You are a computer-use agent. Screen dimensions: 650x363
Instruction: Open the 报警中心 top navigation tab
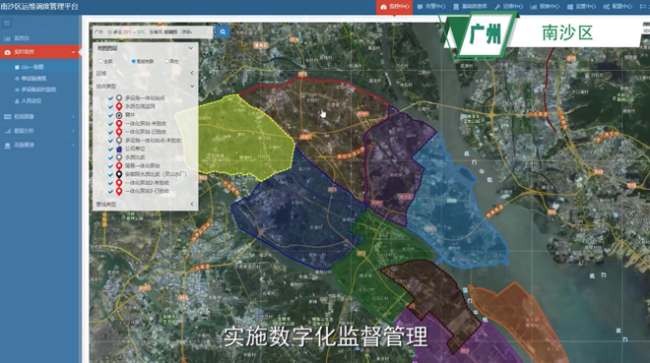[431, 7]
